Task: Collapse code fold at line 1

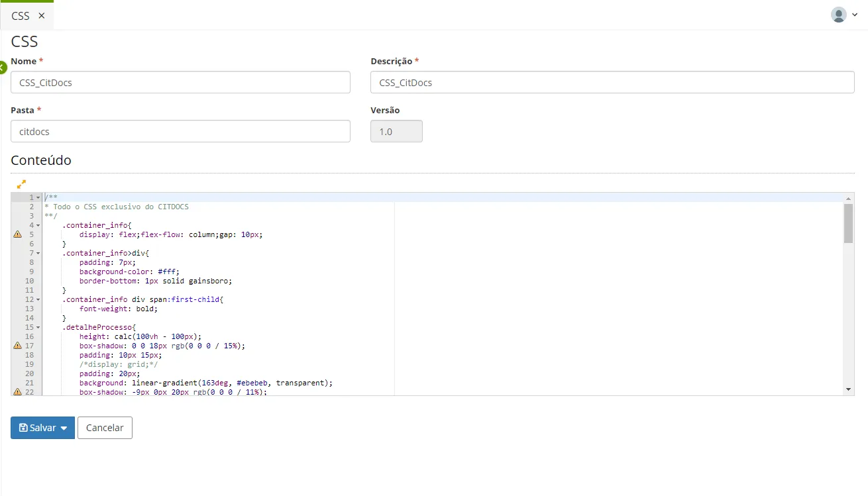Action: [38, 197]
